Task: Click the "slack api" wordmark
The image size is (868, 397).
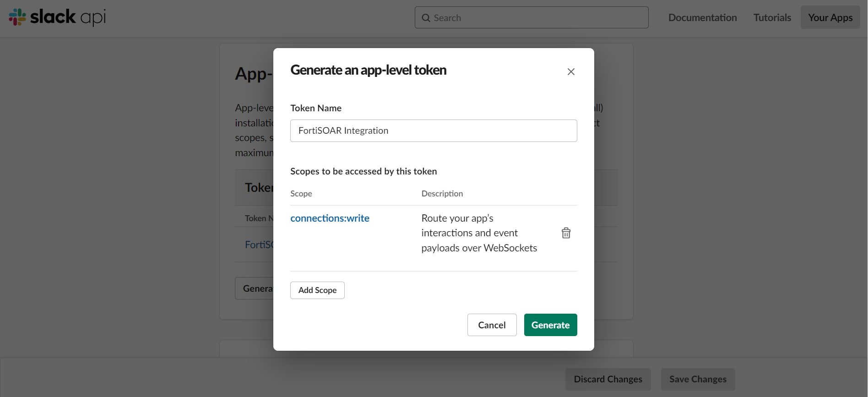Action: point(68,17)
